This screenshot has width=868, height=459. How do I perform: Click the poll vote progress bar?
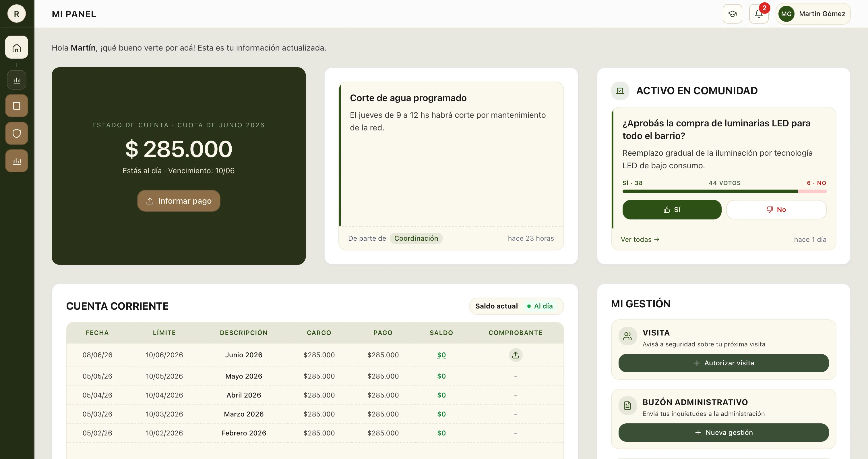(724, 192)
